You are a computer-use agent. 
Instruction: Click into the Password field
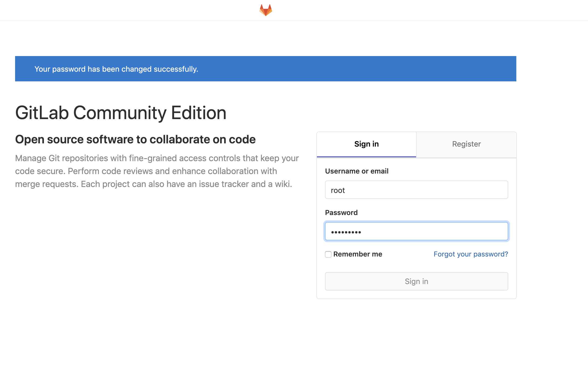(416, 231)
